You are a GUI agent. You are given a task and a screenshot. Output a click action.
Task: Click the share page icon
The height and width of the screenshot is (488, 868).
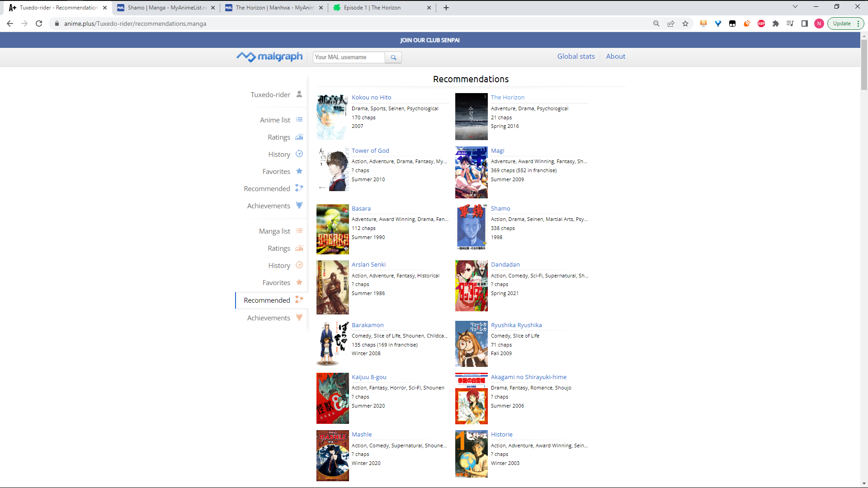point(671,23)
